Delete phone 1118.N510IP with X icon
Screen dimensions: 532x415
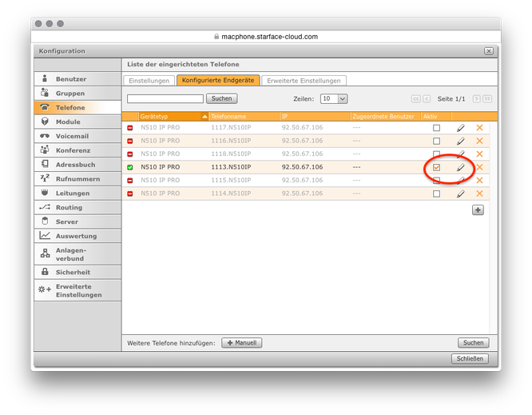pyautogui.click(x=479, y=154)
